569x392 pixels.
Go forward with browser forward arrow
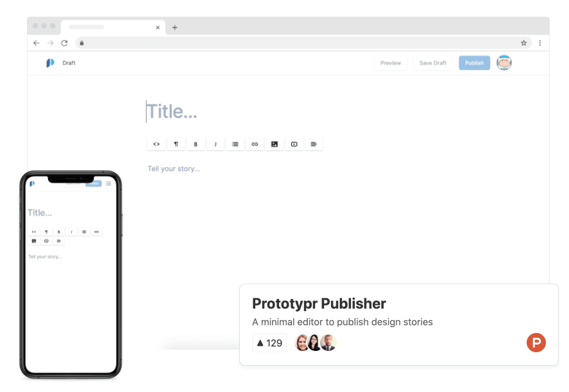pos(51,43)
